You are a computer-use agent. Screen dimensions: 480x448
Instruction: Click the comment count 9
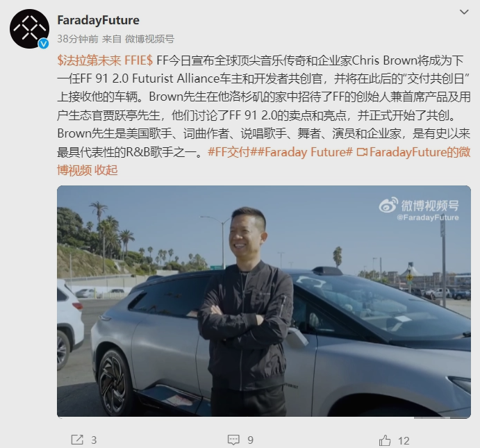point(250,440)
